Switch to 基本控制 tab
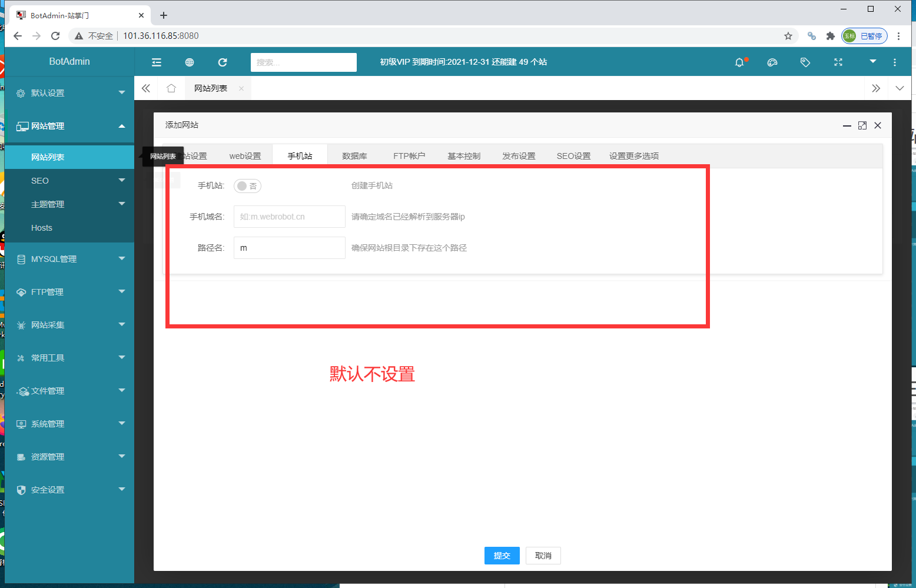Screen dimensions: 916x588 pos(464,156)
